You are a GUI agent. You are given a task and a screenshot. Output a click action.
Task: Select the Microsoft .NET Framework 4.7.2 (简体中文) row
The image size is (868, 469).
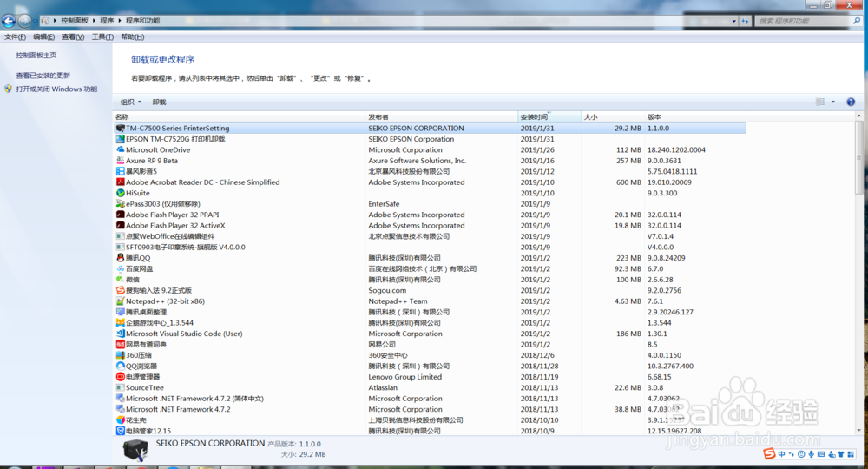pos(430,398)
